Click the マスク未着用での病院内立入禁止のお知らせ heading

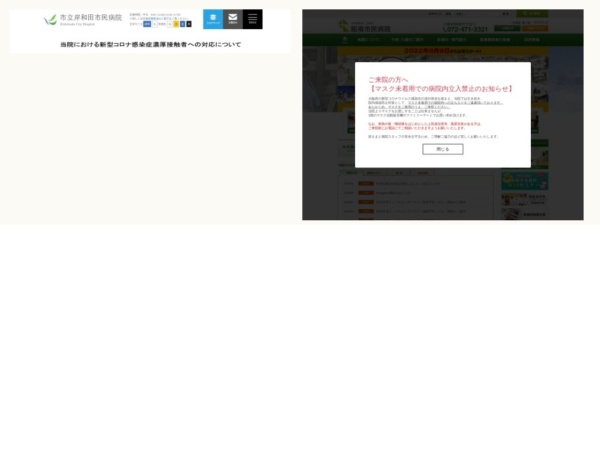[441, 89]
